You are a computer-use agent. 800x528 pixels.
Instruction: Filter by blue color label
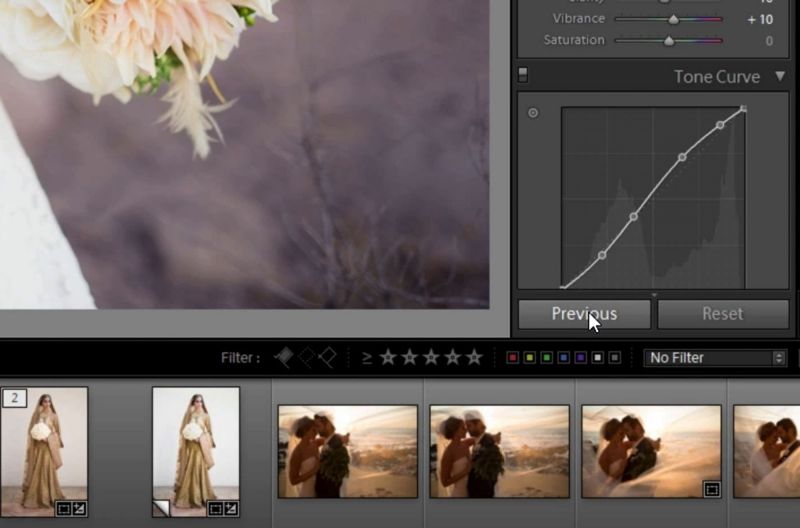564,358
